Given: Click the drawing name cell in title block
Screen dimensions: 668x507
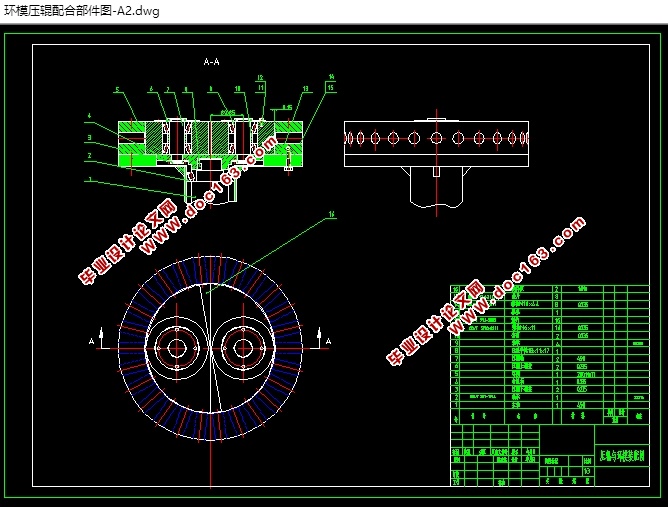Looking at the screenshot, I should (622, 456).
